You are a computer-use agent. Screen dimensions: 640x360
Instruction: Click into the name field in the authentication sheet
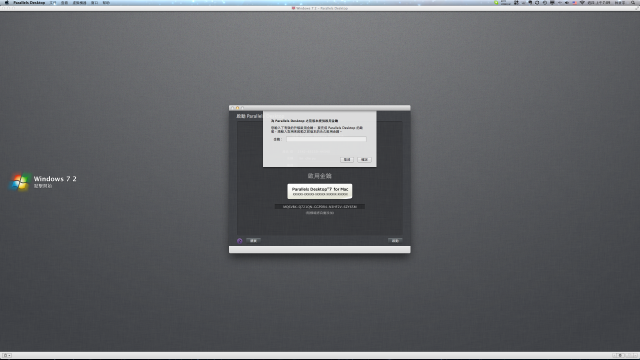[x=326, y=139]
